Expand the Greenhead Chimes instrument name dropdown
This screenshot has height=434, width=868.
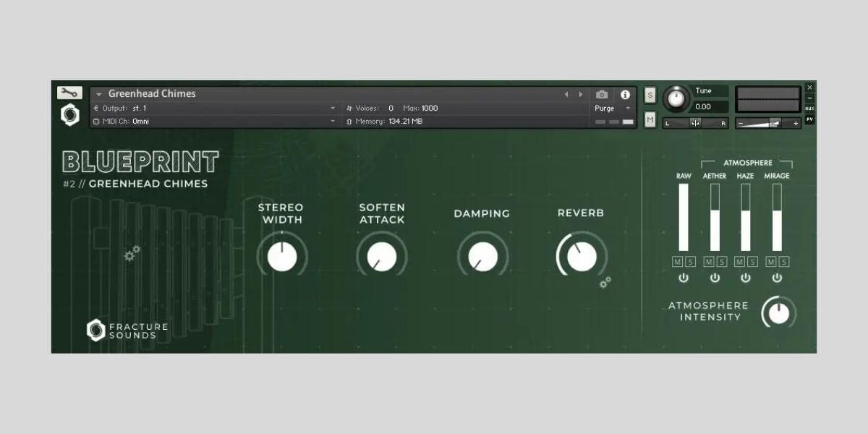(x=99, y=94)
